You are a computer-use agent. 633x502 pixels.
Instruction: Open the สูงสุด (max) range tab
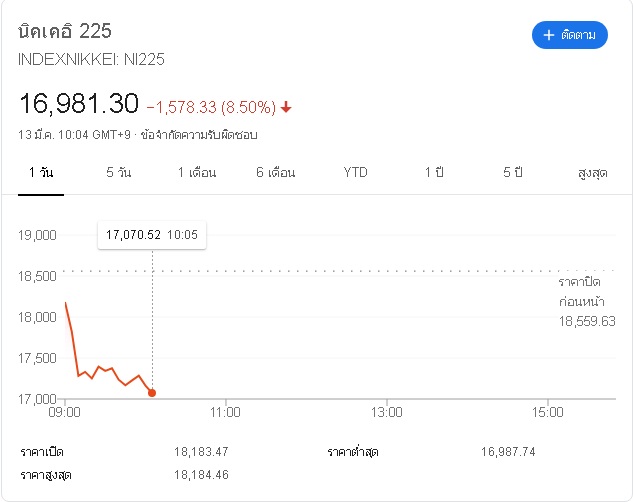point(593,172)
